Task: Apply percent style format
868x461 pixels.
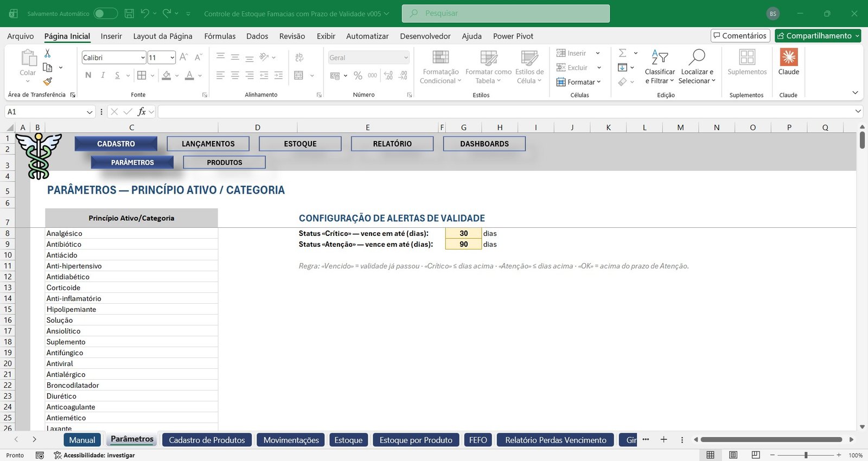Action: [x=358, y=75]
